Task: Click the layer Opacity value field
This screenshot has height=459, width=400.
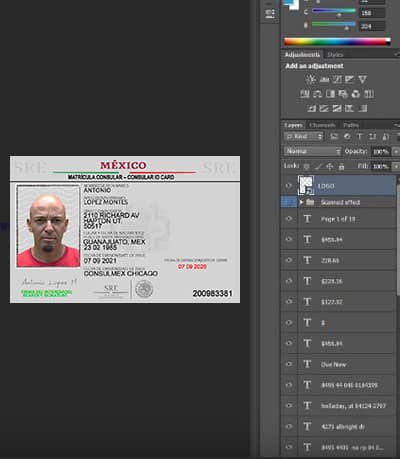Action: (x=380, y=152)
